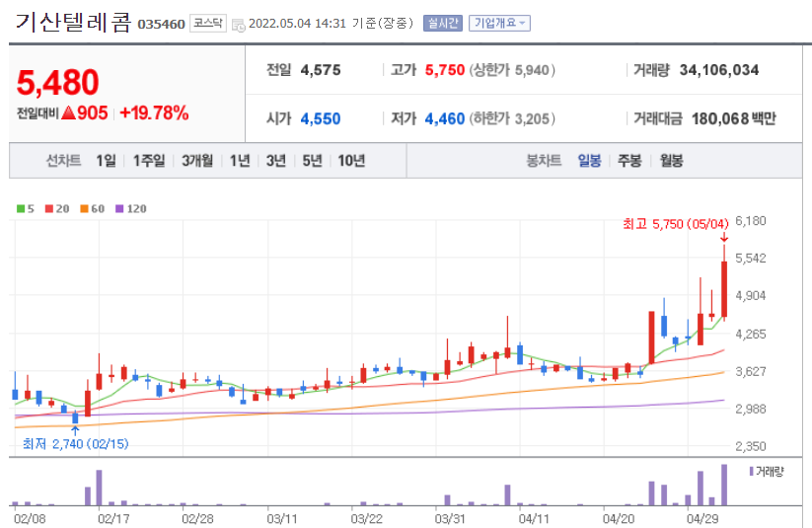
Task: Click the 02/17 date axis label
Action: (113, 519)
